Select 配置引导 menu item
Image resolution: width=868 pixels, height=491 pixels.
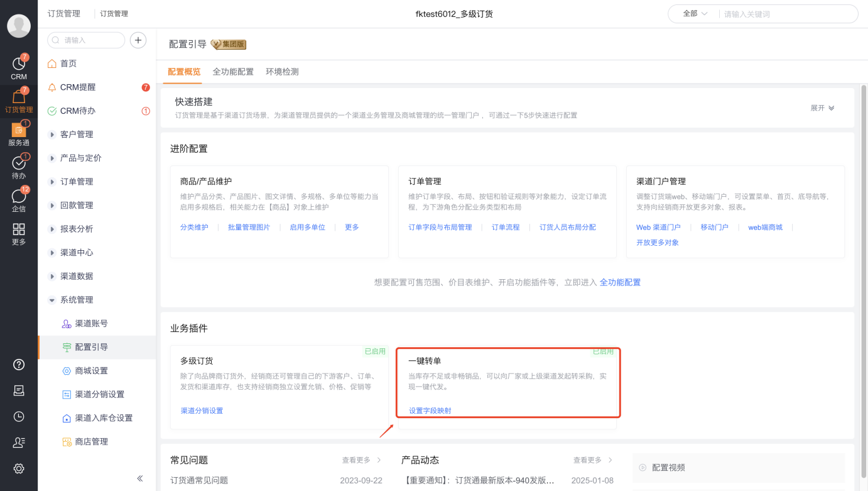pyautogui.click(x=97, y=347)
